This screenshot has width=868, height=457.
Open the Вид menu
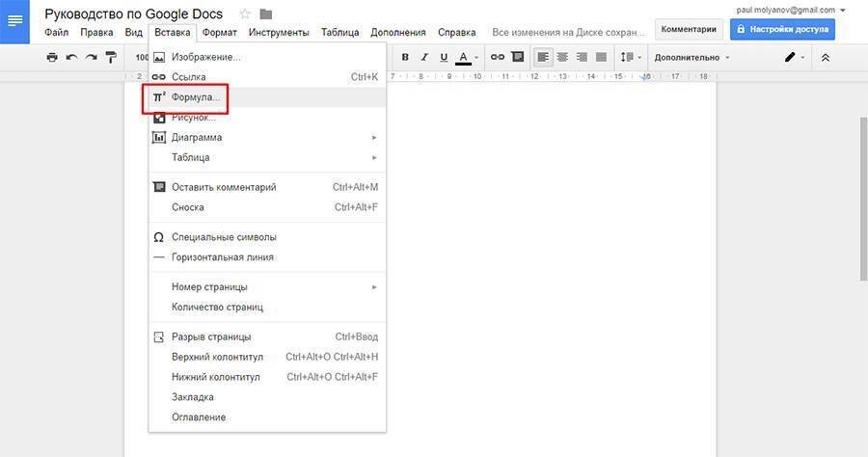(133, 33)
